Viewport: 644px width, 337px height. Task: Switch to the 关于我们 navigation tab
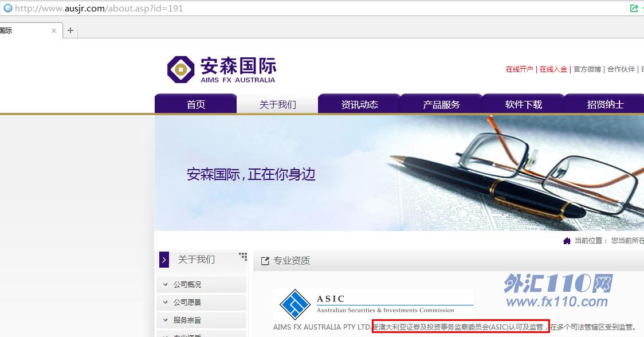(277, 104)
